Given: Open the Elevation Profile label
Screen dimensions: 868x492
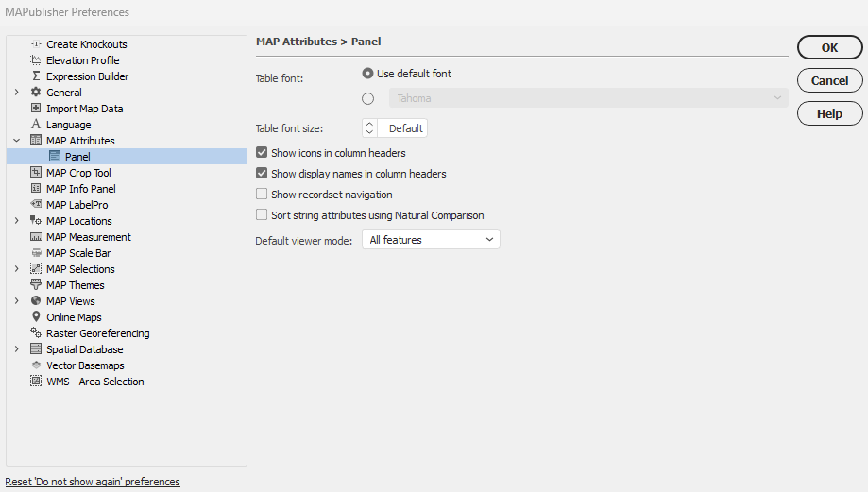Looking at the screenshot, I should click(x=82, y=60).
